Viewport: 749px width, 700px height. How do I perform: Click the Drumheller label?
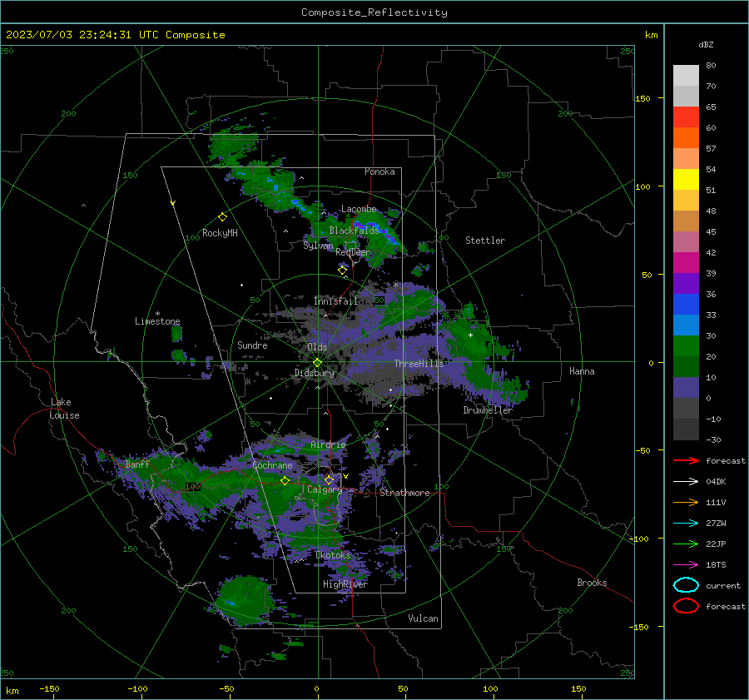click(x=488, y=410)
